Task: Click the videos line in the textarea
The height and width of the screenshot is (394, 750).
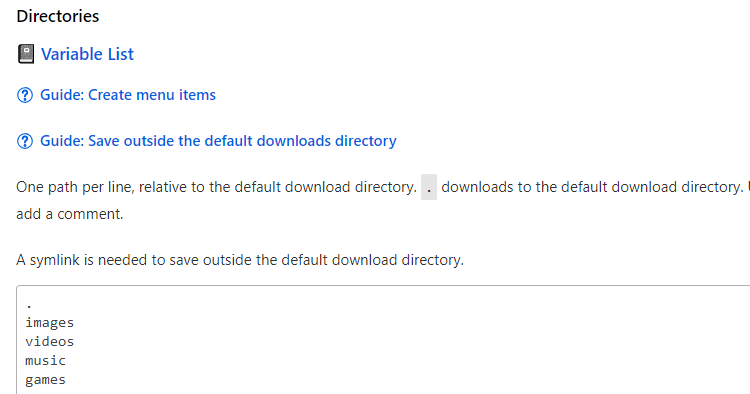Action: coord(50,341)
